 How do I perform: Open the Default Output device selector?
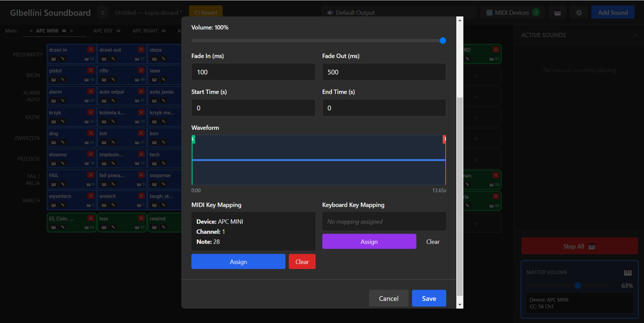[x=399, y=13]
